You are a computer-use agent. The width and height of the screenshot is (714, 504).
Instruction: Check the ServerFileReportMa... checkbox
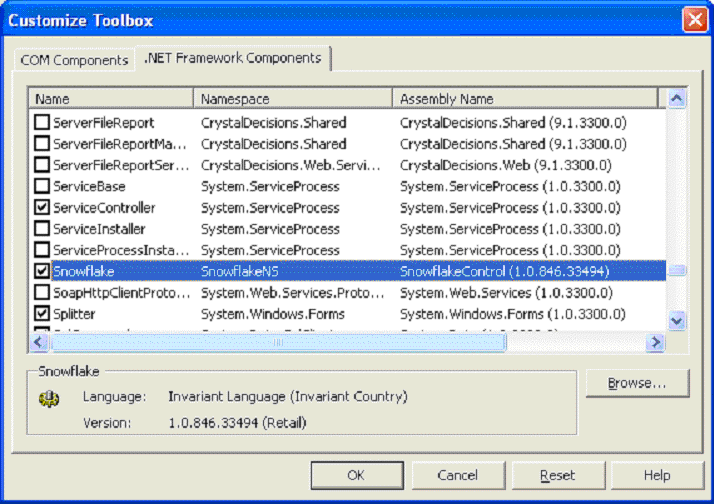42,144
